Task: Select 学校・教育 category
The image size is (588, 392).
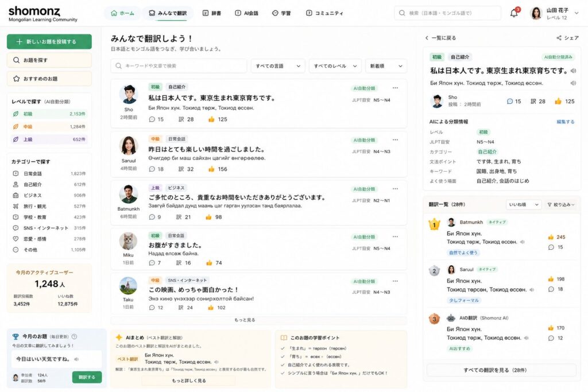Action: tap(49, 217)
